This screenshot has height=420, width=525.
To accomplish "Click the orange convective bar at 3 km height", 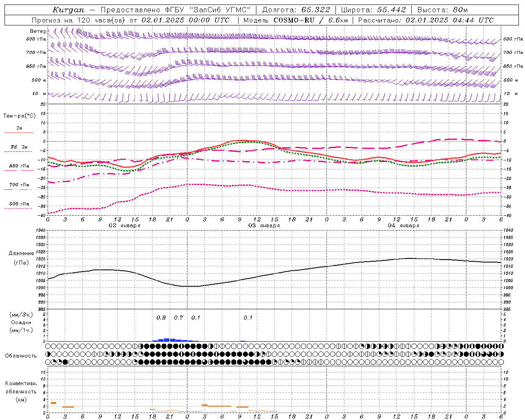I will (53, 403).
